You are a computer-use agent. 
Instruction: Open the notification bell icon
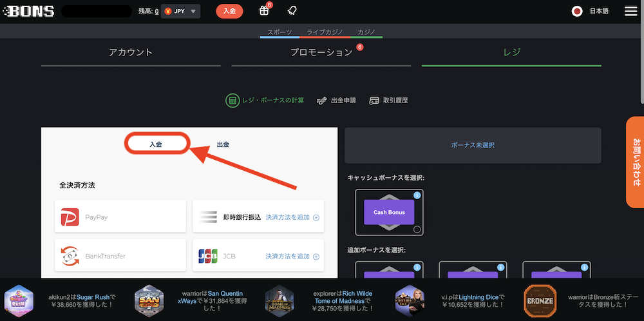pos(292,11)
